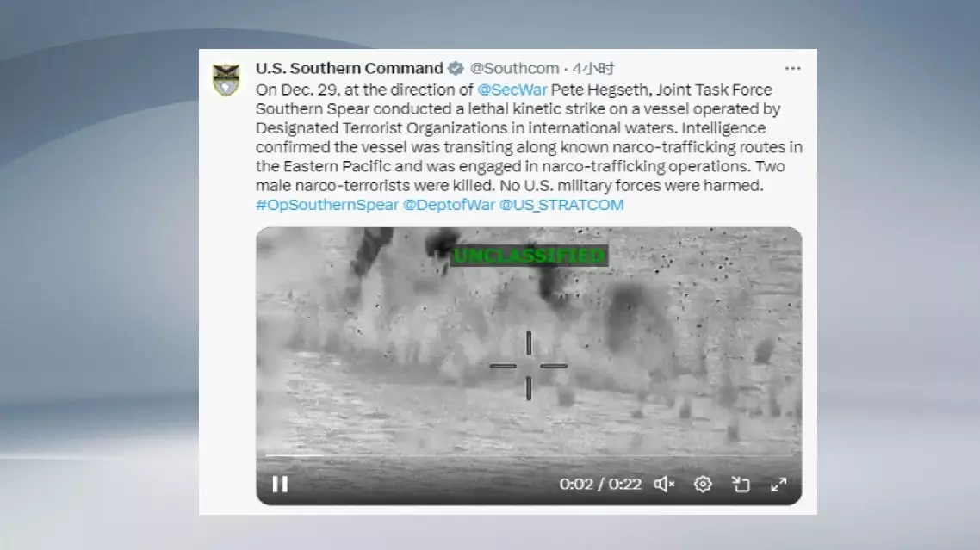
Task: Open the tweet's more options menu
Action: point(792,68)
